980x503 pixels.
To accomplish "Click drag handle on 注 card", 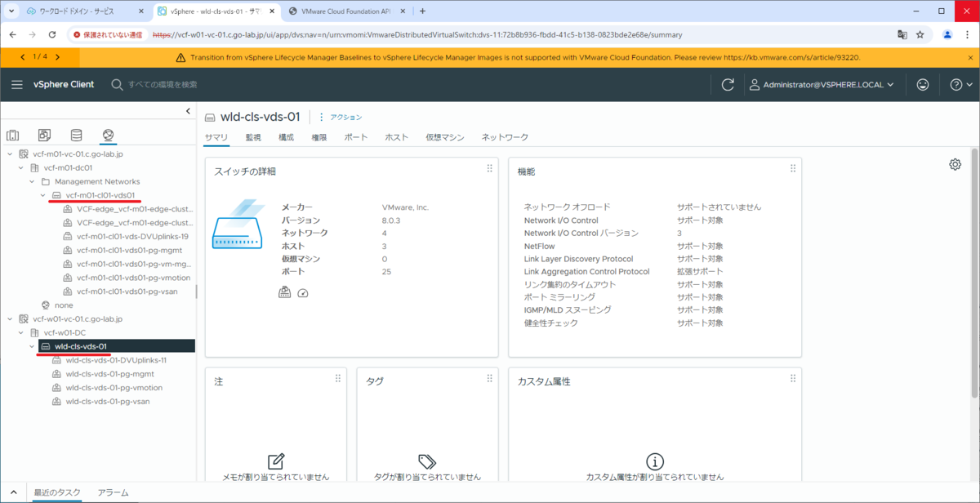I will coord(338,378).
